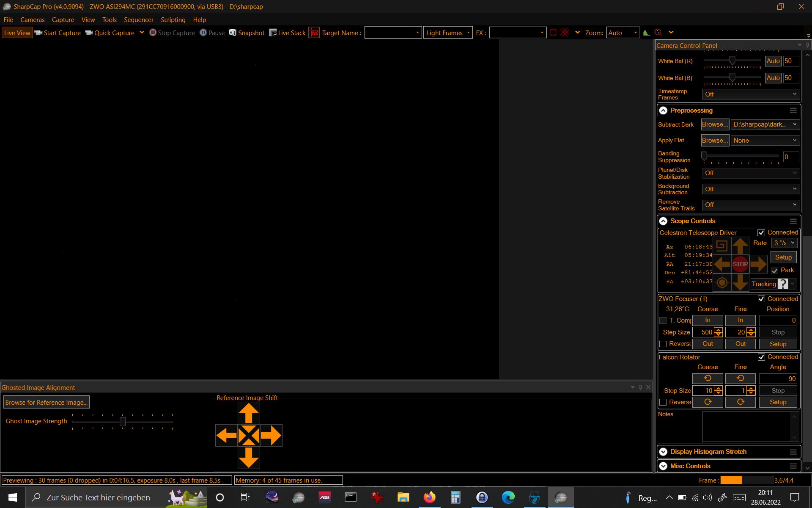
Task: Rotate Falcon Rotator fine clockwise
Action: click(x=741, y=402)
